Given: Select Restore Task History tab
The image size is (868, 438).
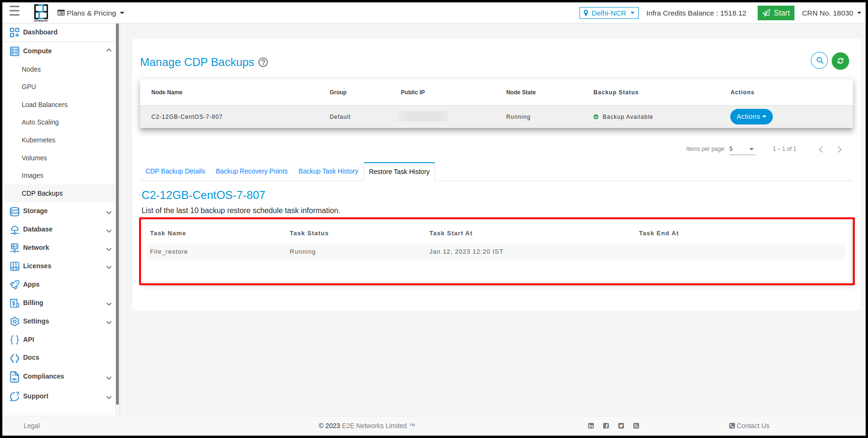Looking at the screenshot, I should 399,172.
